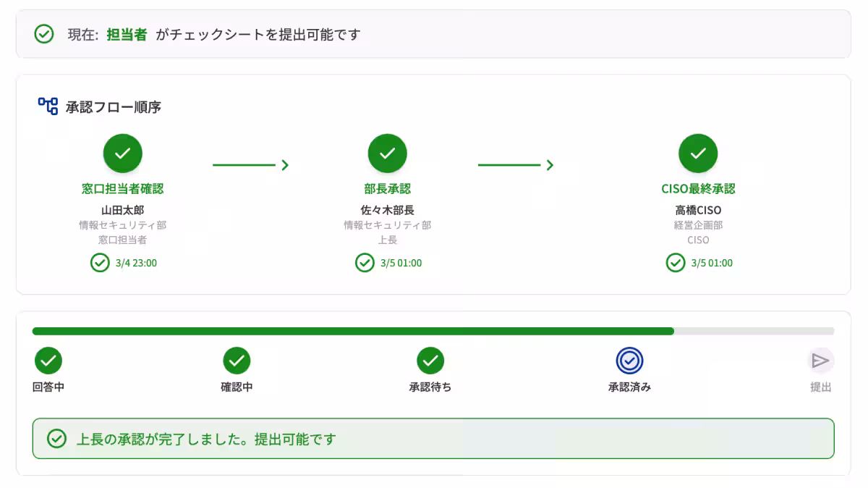
Task: Click the 承認待ち step check icon
Action: point(430,361)
